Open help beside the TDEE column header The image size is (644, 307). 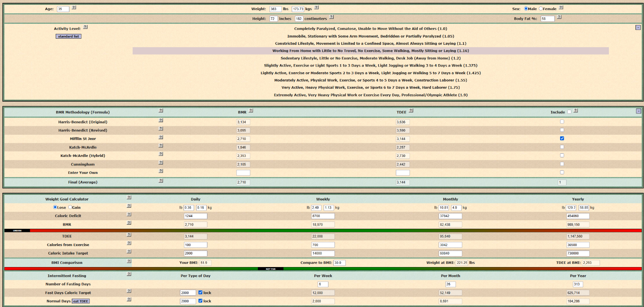coord(411,111)
